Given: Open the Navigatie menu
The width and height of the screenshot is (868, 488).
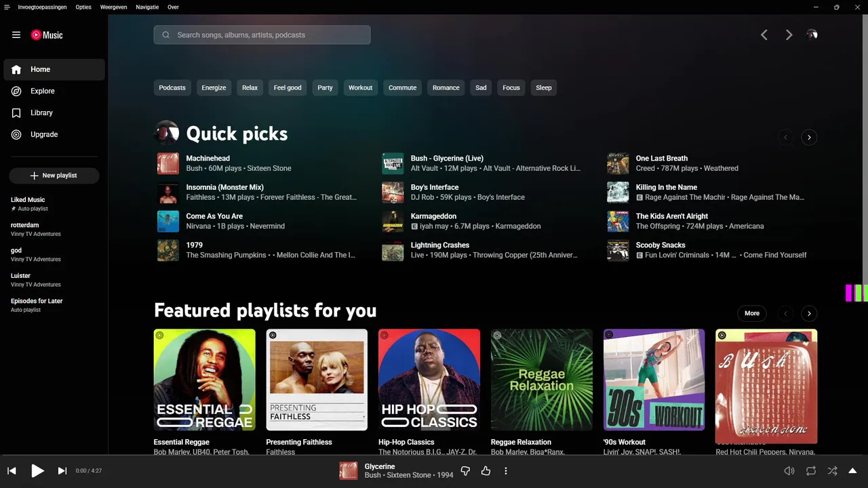Looking at the screenshot, I should pos(147,7).
